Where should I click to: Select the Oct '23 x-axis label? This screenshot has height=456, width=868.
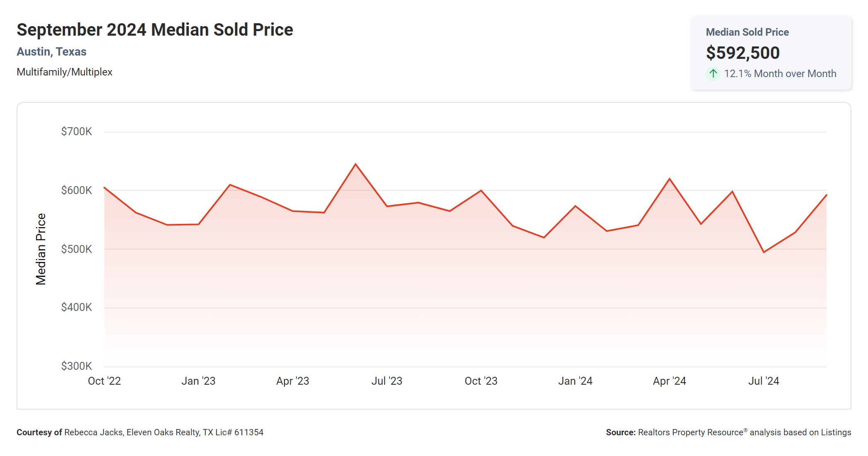(481, 381)
